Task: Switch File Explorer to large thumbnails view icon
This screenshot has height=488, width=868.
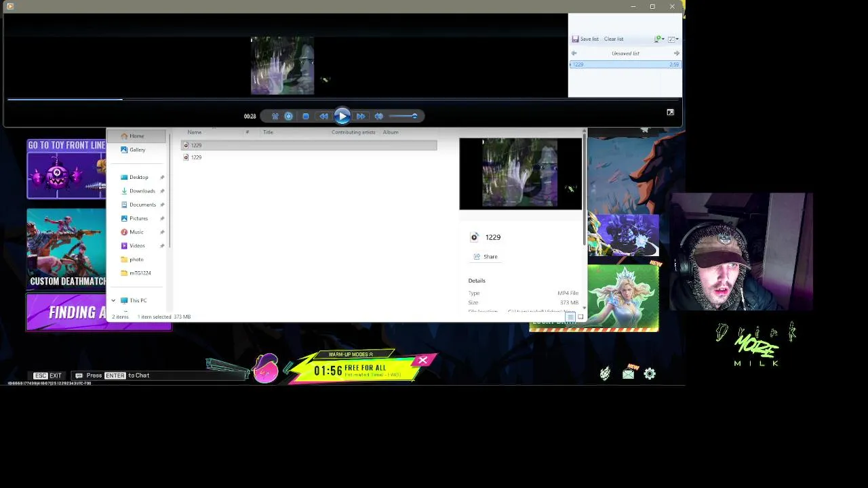Action: point(580,317)
